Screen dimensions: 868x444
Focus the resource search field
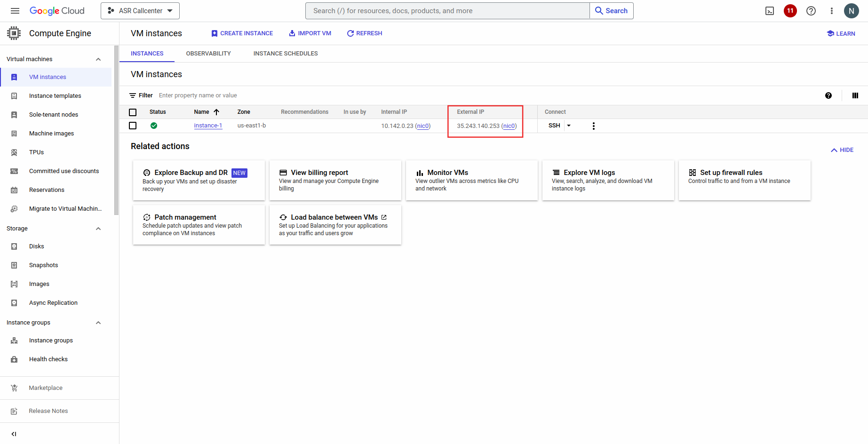pos(447,11)
